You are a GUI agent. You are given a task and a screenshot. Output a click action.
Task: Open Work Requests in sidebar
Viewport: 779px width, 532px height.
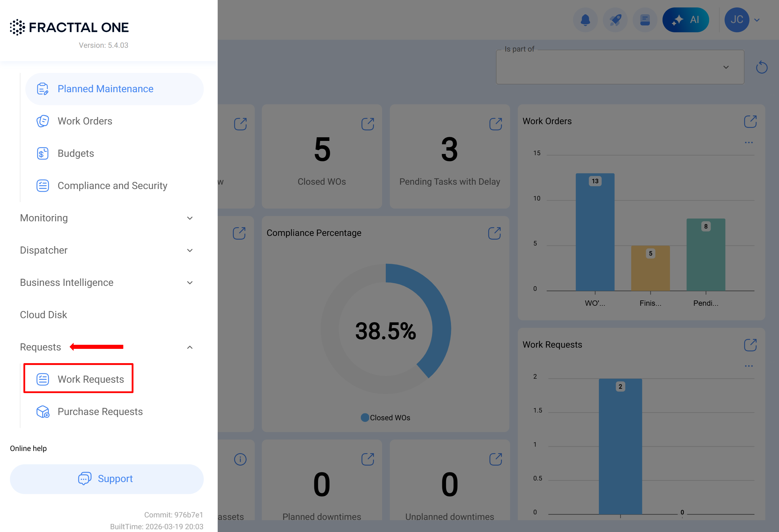point(90,379)
